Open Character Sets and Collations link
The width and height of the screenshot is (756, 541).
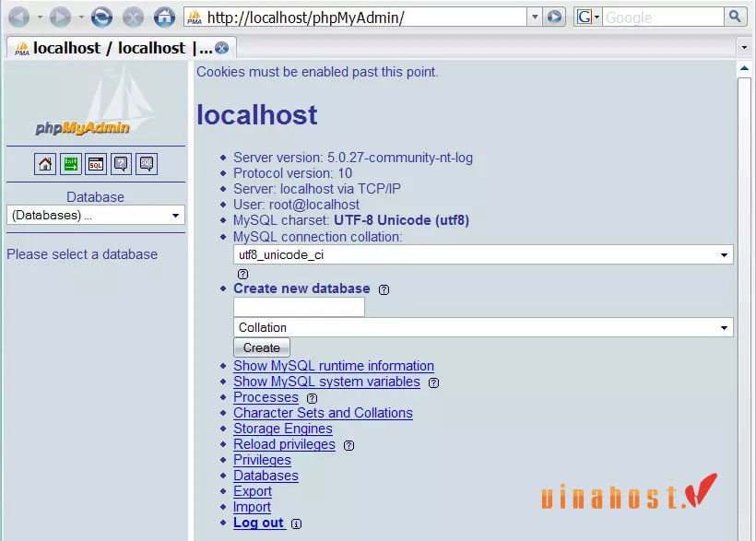[x=323, y=413]
